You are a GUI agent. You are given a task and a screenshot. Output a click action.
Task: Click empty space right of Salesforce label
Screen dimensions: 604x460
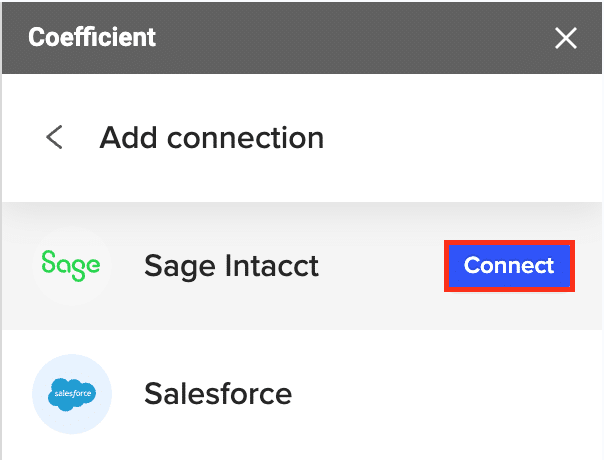[450, 393]
